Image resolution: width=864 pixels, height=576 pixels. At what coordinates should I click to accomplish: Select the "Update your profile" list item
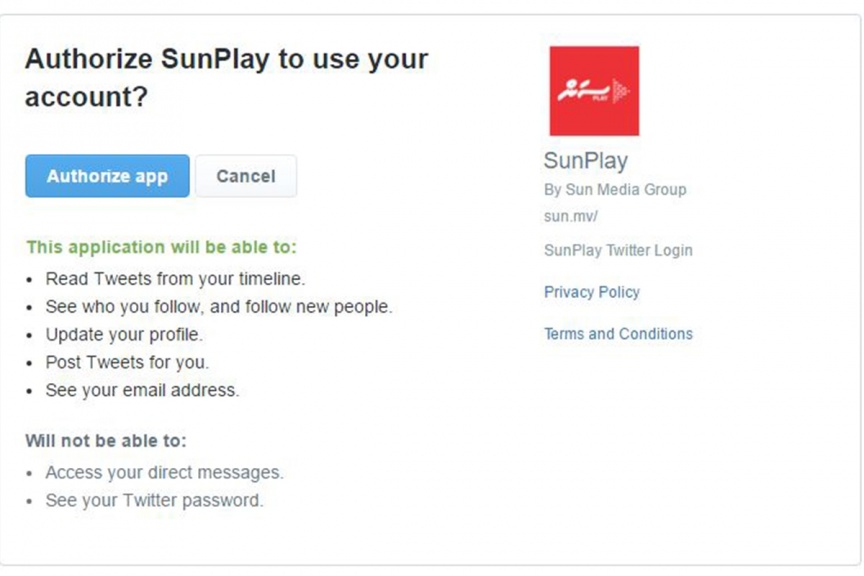point(124,334)
